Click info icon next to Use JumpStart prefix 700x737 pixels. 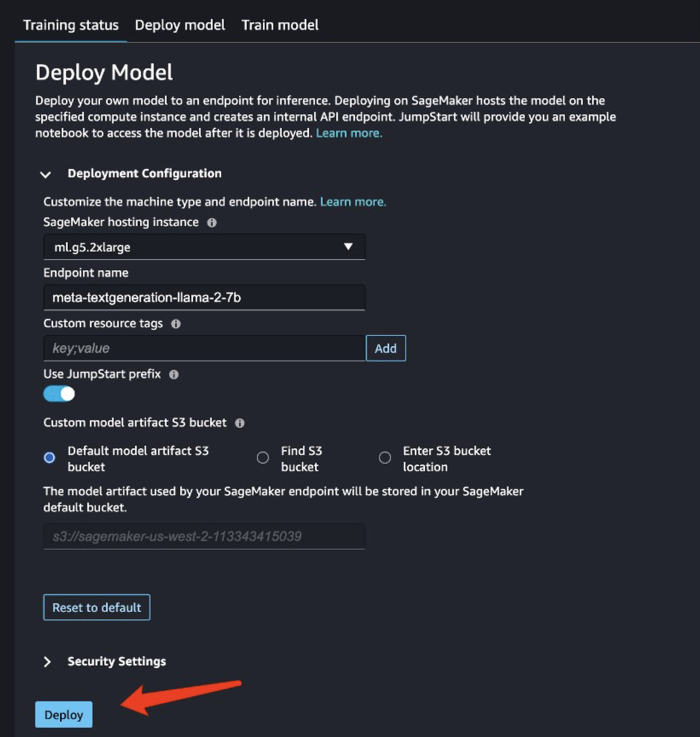point(174,374)
